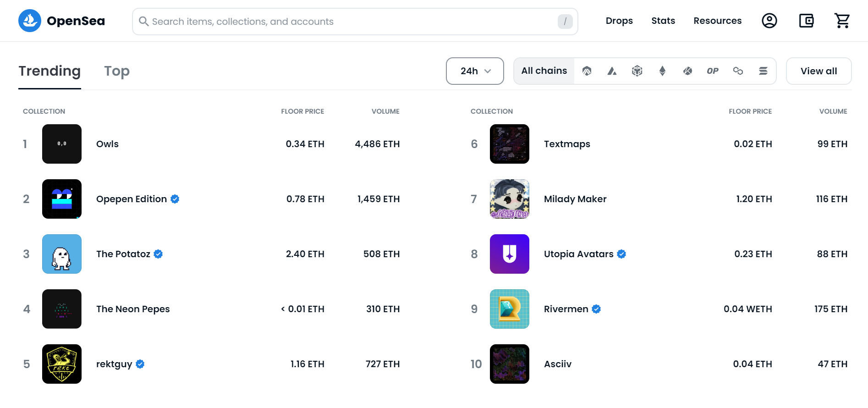Image resolution: width=868 pixels, height=408 pixels.
Task: Open Textmaps collection thumbnail
Action: click(x=510, y=144)
